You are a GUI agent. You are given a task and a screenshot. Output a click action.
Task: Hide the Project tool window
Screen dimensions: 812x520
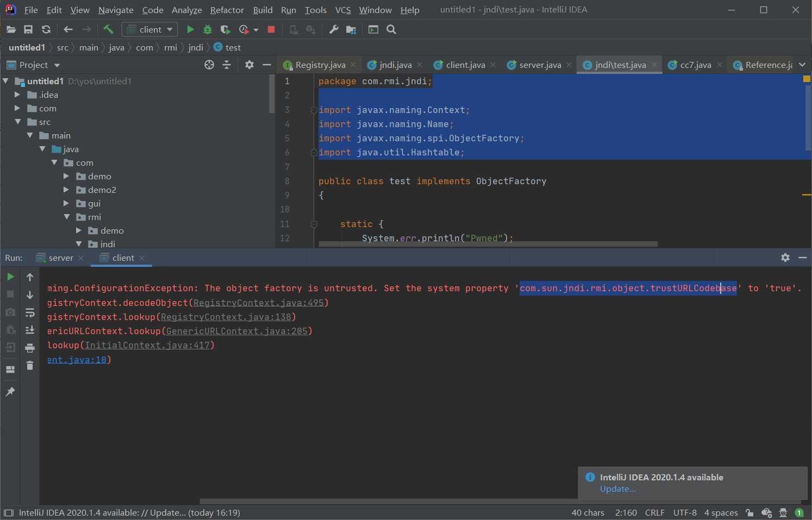pos(266,65)
